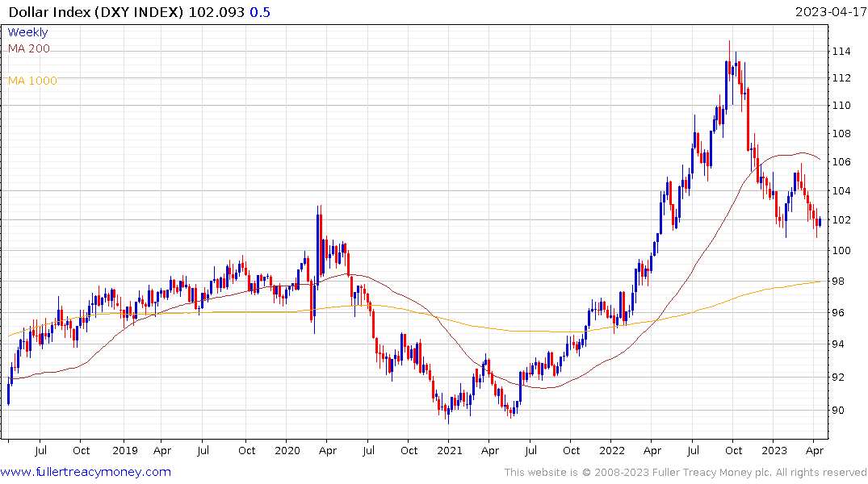868x484 pixels.
Task: Click the blue 0.5 change value
Action: 260,12
